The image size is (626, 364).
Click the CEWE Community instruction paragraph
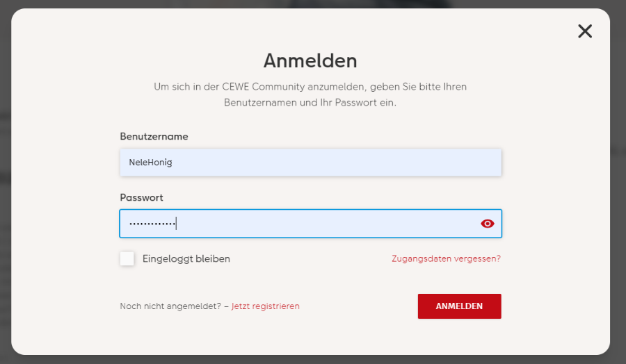pyautogui.click(x=310, y=94)
